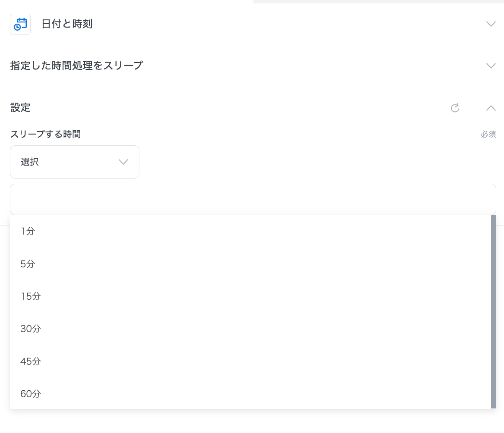Select the 1分 option
The width and height of the screenshot is (504, 433).
28,232
